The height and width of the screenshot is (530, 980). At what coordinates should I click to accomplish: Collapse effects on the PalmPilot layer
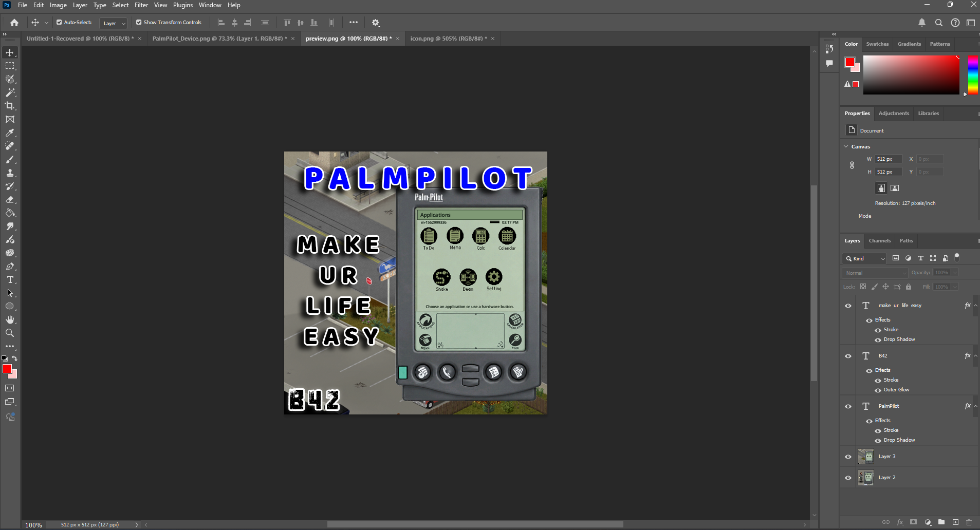(x=975, y=406)
